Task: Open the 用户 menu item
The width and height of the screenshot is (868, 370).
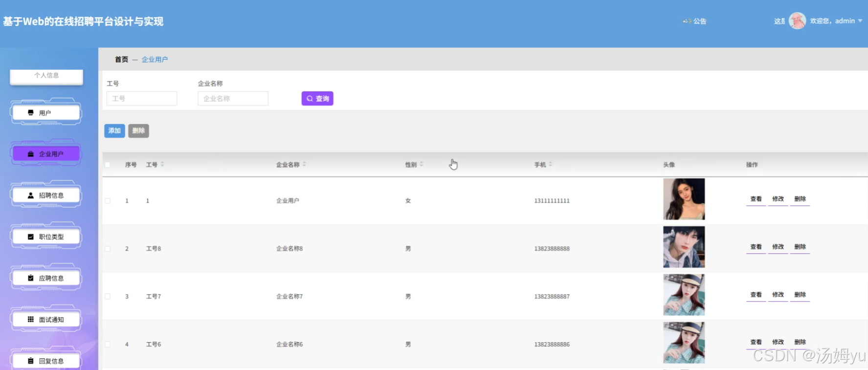Action: [46, 113]
